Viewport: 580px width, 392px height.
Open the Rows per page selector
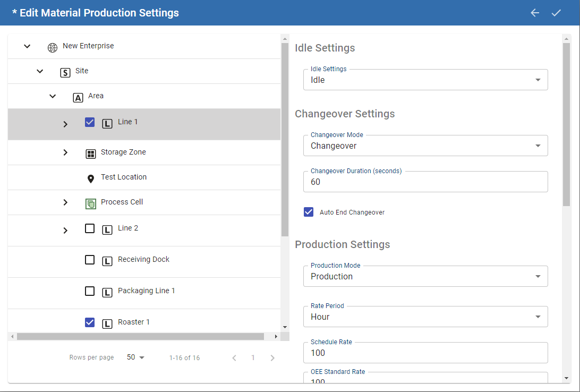[136, 357]
